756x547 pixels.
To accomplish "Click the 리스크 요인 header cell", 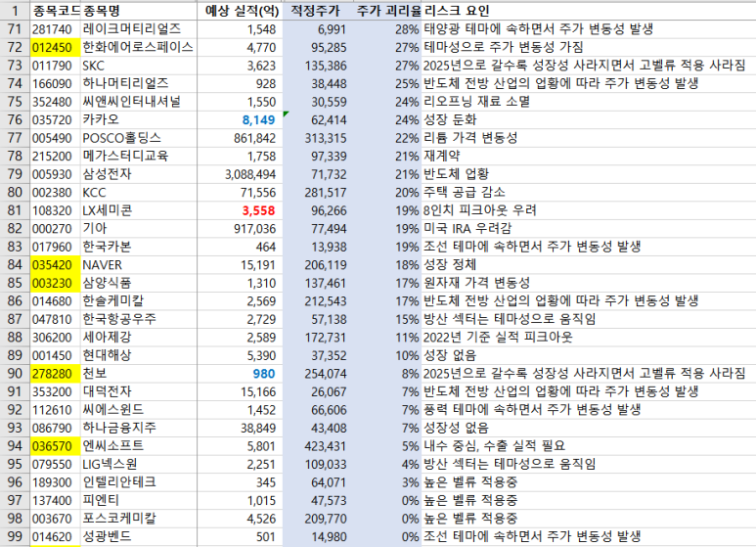I will tap(588, 10).
